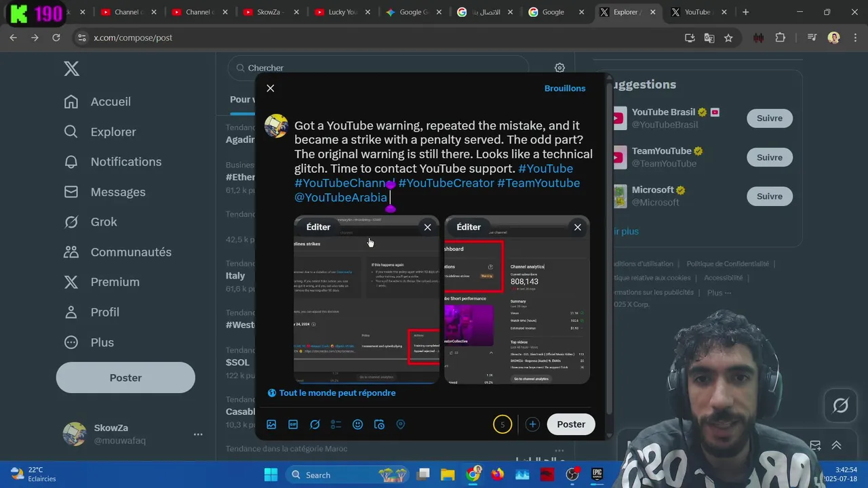
Task: Click the Poster button in left sidebar
Action: tap(125, 378)
